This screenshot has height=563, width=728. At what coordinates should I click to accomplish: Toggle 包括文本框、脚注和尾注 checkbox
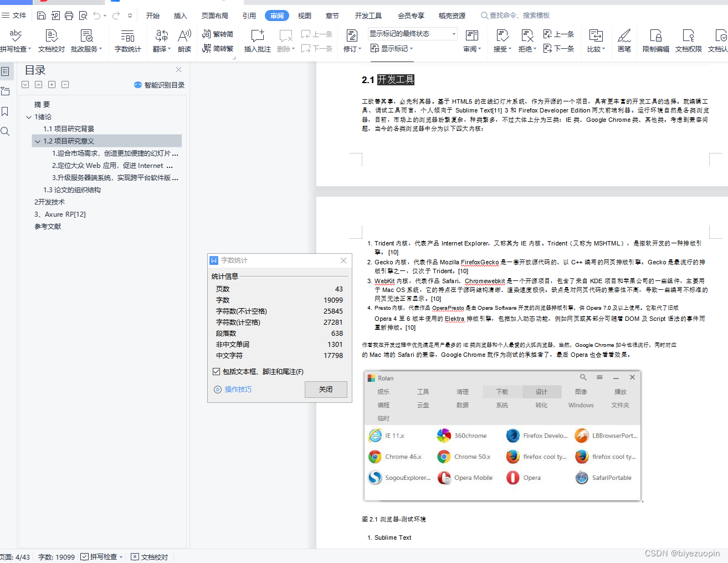[x=217, y=372]
